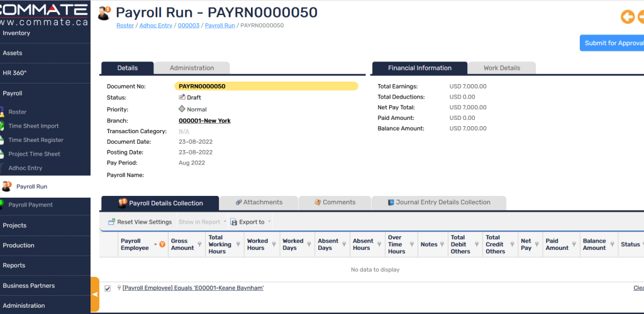This screenshot has height=314, width=644.
Task: Go back with the orange arrow
Action: 627,17
